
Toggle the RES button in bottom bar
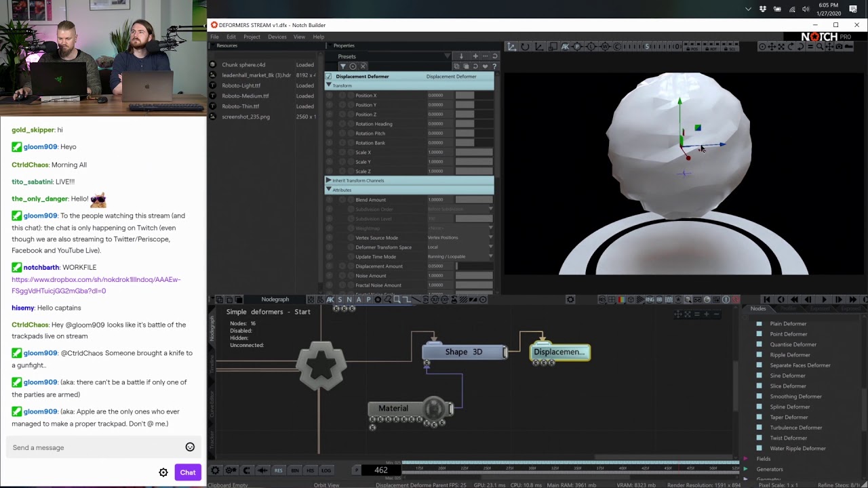click(278, 470)
